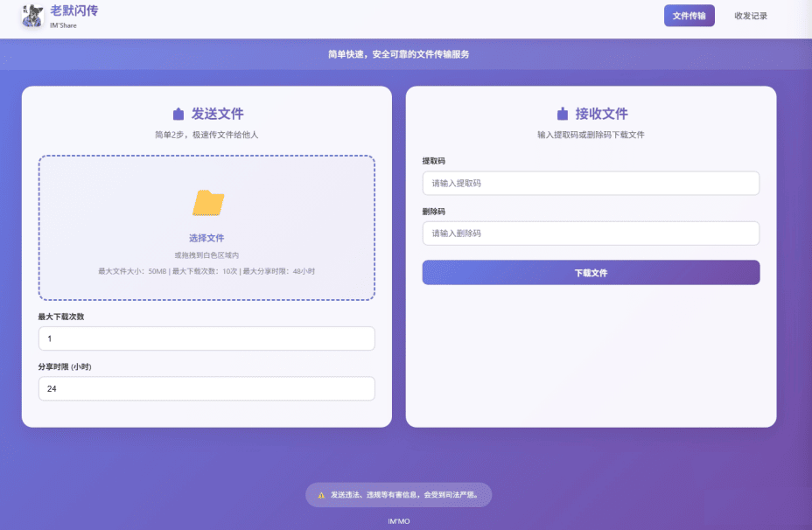Screen dimensions: 812x530
Task: Switch to the 文件传输 tab
Action: click(x=689, y=16)
